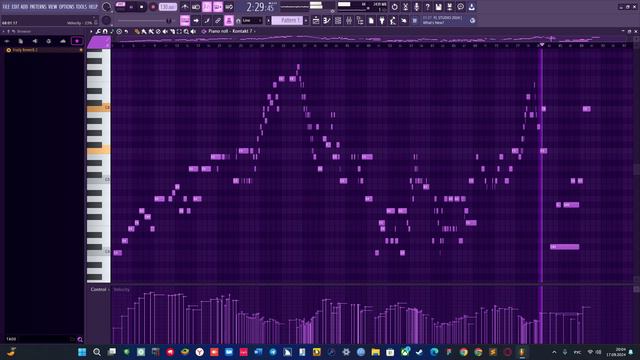640x360 pixels.
Task: Open the mixer icon
Action: (349, 20)
